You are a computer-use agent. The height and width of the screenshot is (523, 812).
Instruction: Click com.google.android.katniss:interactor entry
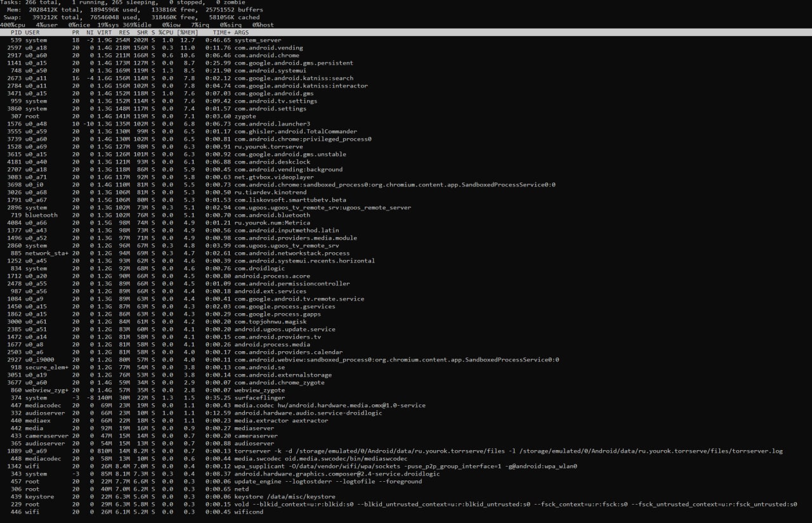pyautogui.click(x=301, y=86)
